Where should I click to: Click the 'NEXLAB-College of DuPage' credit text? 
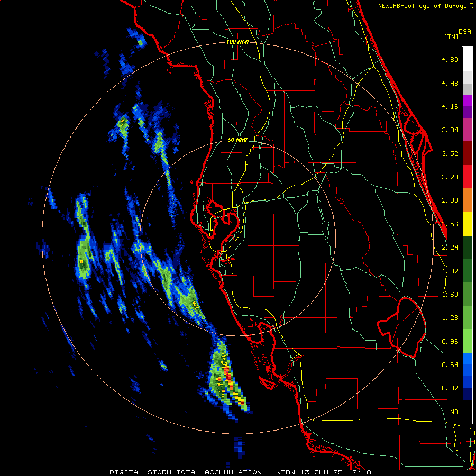pos(423,6)
